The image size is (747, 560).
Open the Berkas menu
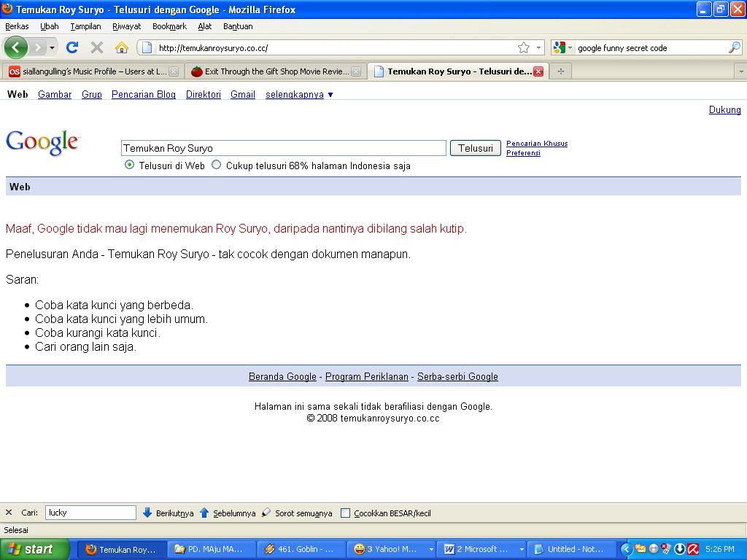pos(18,26)
